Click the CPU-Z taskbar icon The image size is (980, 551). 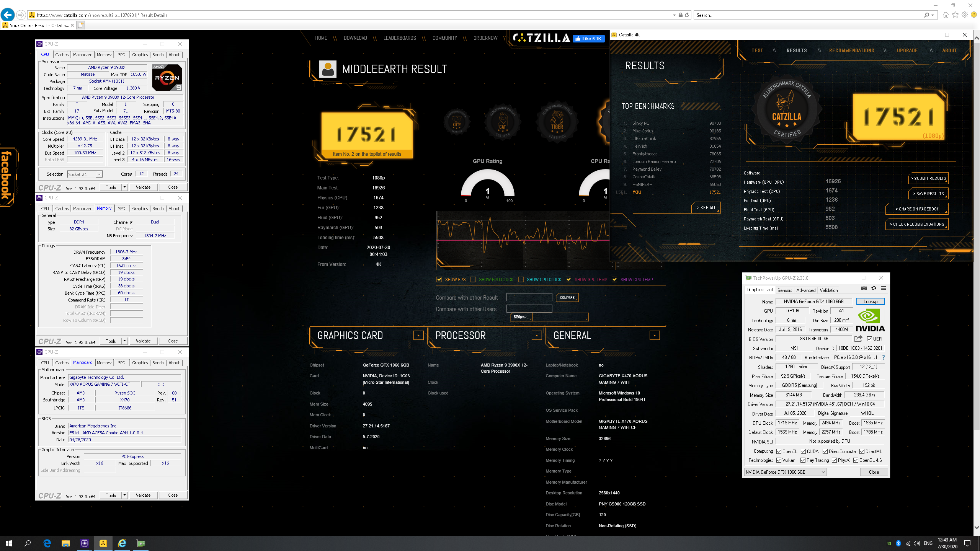click(x=85, y=543)
